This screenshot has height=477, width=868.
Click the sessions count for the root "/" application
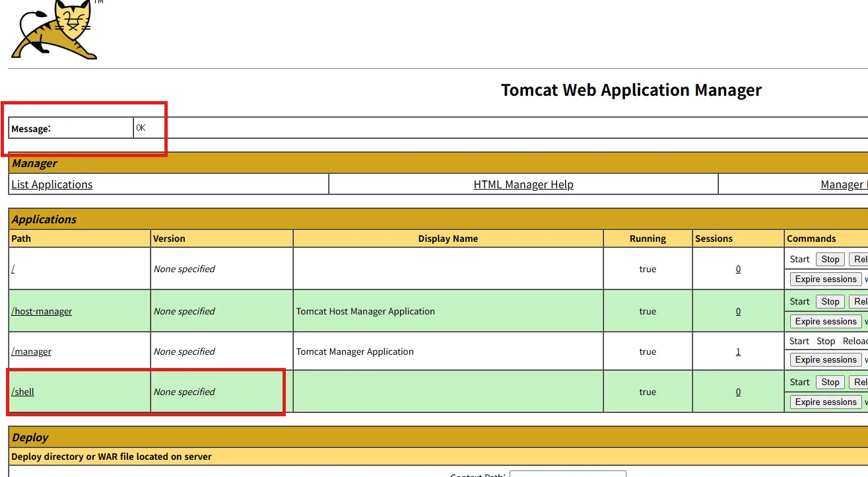(738, 269)
